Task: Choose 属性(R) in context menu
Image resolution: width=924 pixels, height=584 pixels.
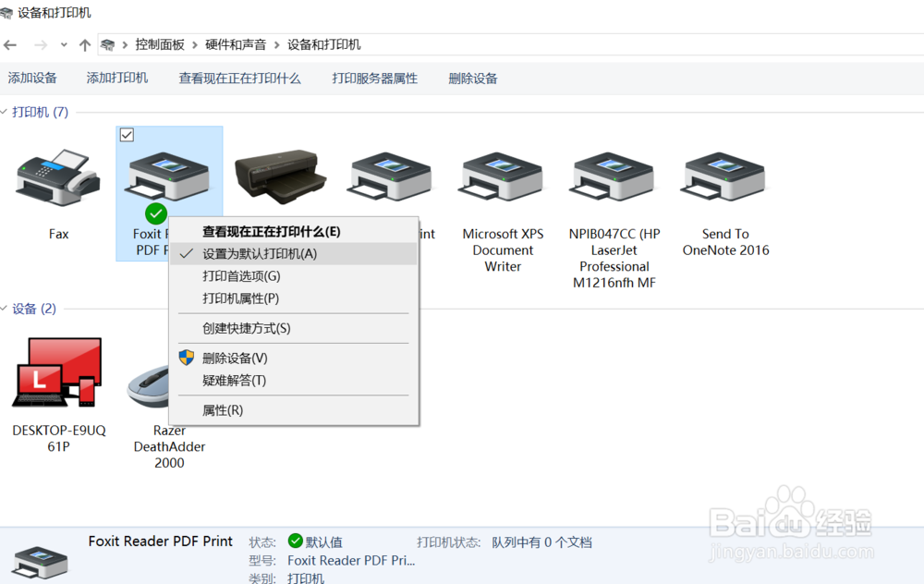Action: (294, 409)
